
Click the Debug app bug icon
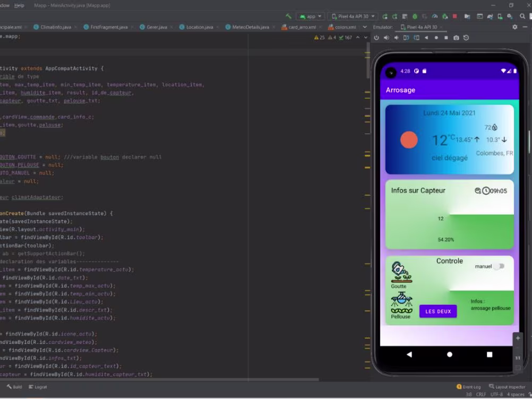[415, 16]
